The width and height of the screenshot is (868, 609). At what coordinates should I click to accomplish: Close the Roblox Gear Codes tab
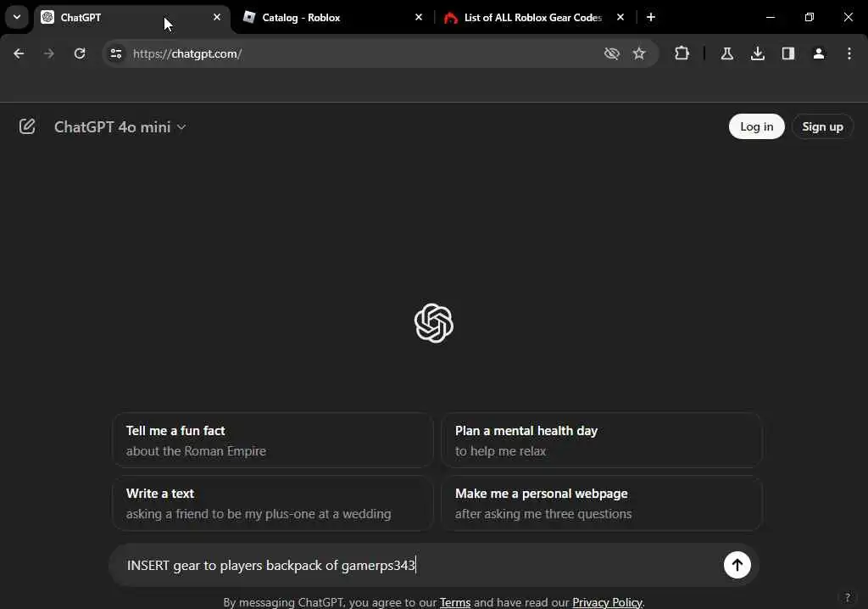[x=620, y=17]
